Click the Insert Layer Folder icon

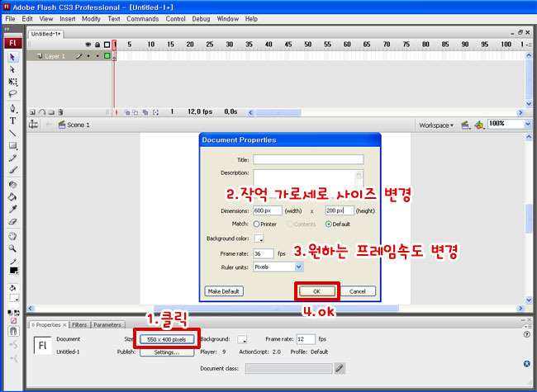click(51, 112)
